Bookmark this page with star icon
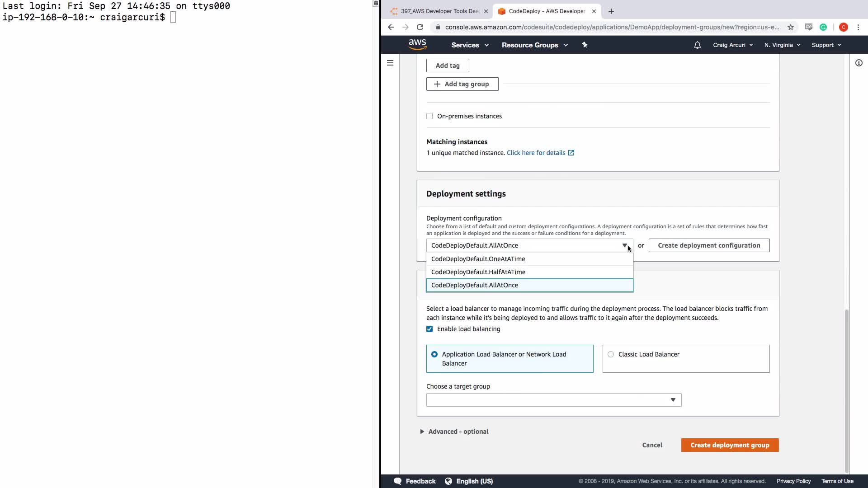The height and width of the screenshot is (488, 868). [x=790, y=27]
